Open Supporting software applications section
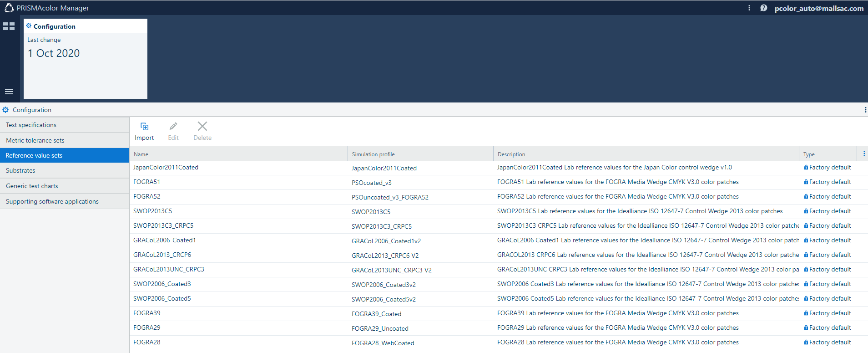Image resolution: width=868 pixels, height=353 pixels. pos(52,201)
